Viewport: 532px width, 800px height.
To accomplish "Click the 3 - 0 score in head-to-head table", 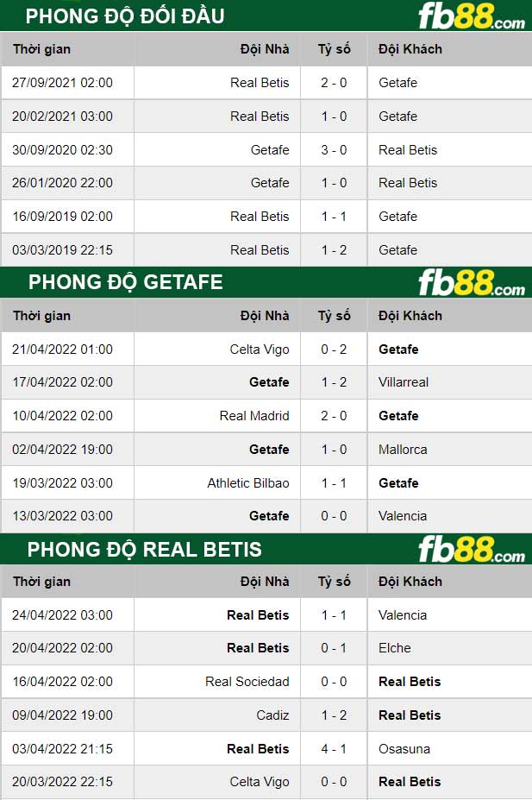I will (334, 150).
